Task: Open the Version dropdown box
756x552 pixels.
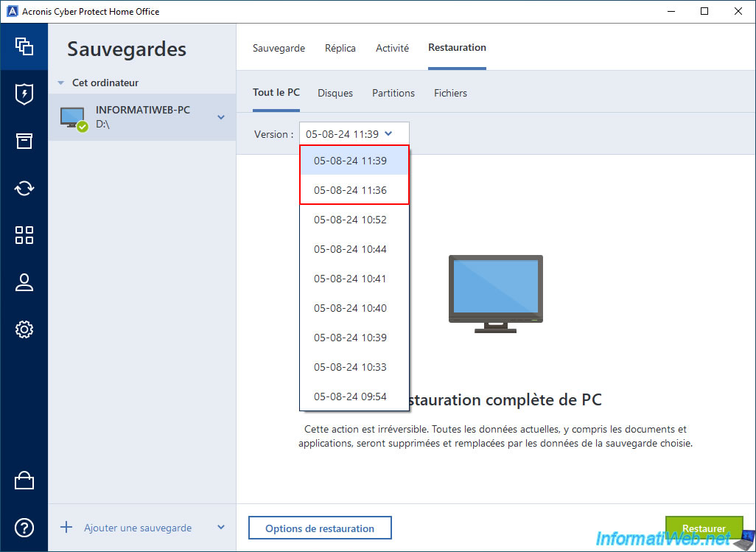Action: coord(354,134)
